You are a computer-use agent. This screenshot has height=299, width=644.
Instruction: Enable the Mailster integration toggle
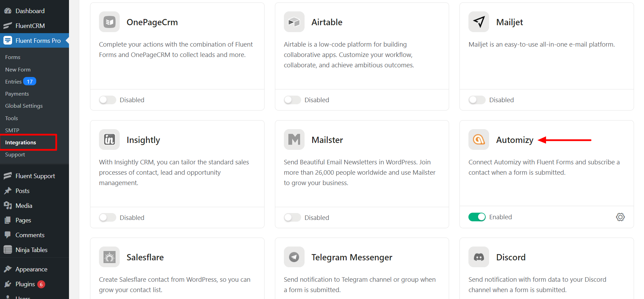coord(292,218)
